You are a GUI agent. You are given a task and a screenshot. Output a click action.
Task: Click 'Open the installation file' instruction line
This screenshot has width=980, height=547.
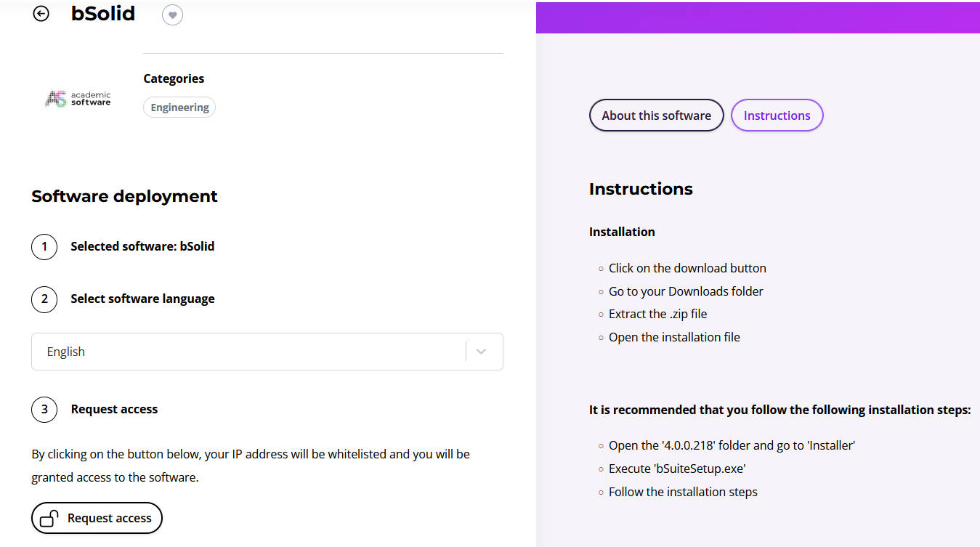point(674,336)
